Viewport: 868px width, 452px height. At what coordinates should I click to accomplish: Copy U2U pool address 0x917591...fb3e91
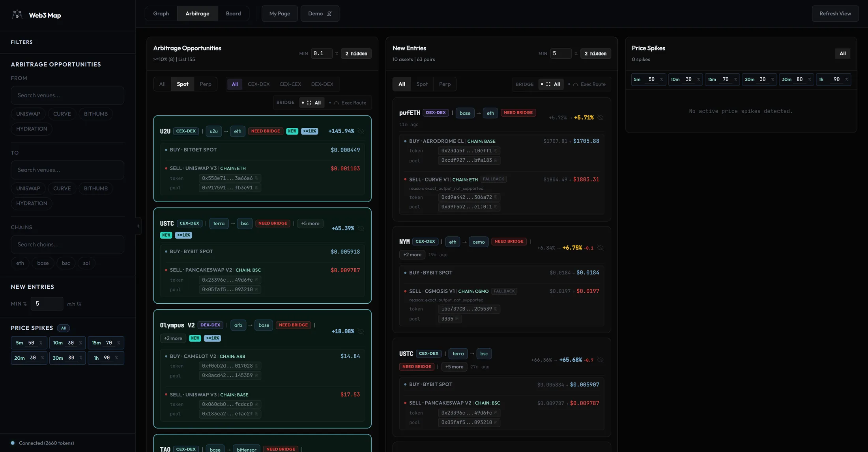click(256, 188)
